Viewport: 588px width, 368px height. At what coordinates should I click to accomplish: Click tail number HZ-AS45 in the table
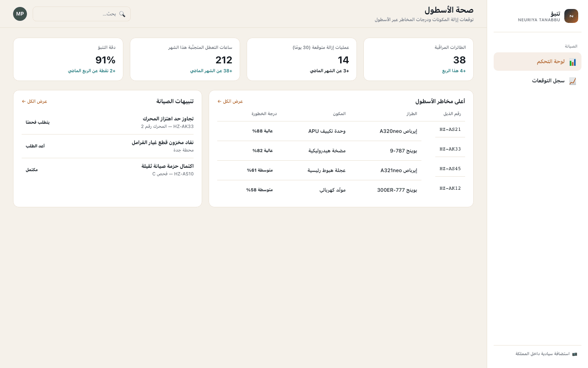pyautogui.click(x=450, y=169)
